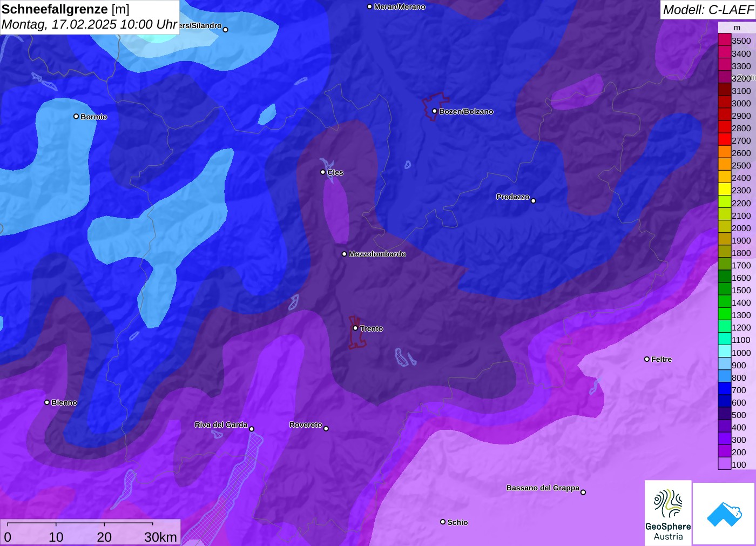
Task: Click the Silandro location marker
Action: click(226, 30)
